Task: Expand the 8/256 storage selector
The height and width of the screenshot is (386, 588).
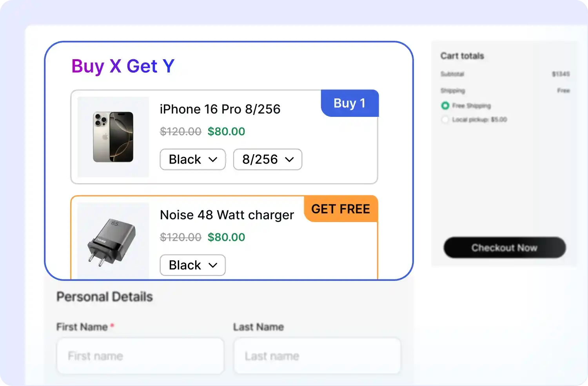Action: 267,159
